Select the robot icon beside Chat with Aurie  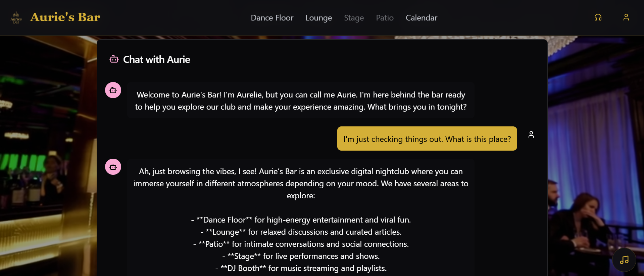tap(114, 59)
